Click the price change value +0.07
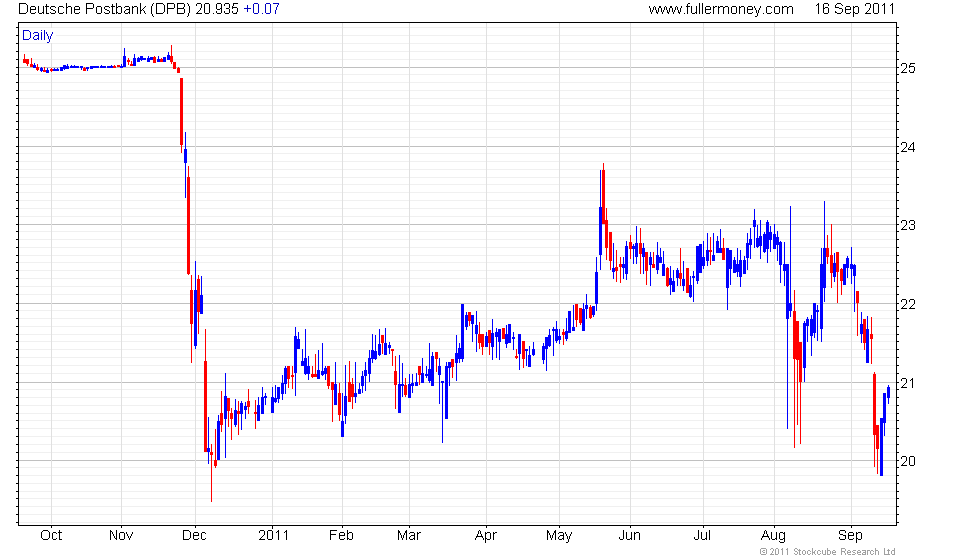Viewport: 980px width, 560px height. coord(261,9)
